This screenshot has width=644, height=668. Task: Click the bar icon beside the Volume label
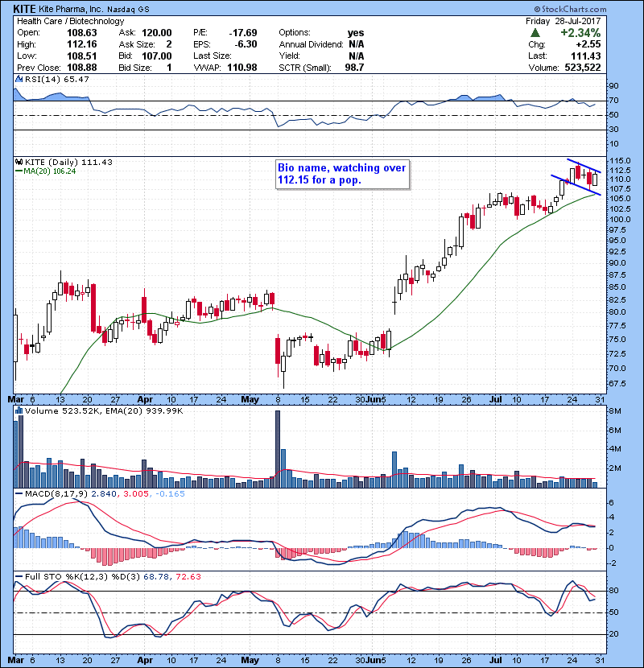click(19, 410)
